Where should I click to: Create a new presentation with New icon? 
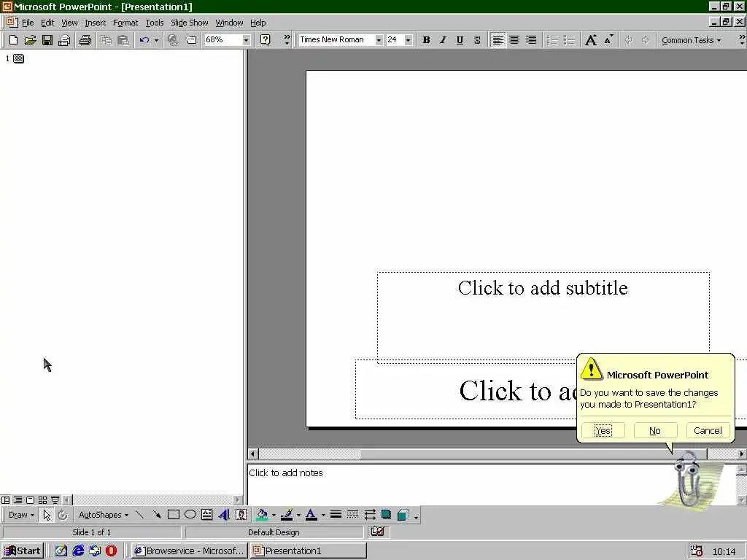13,40
